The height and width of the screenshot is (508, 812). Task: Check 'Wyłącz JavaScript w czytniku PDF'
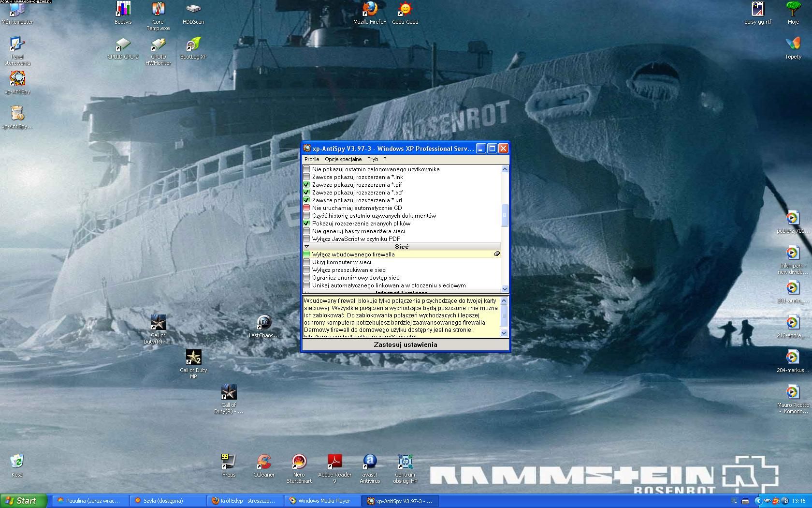tap(306, 239)
